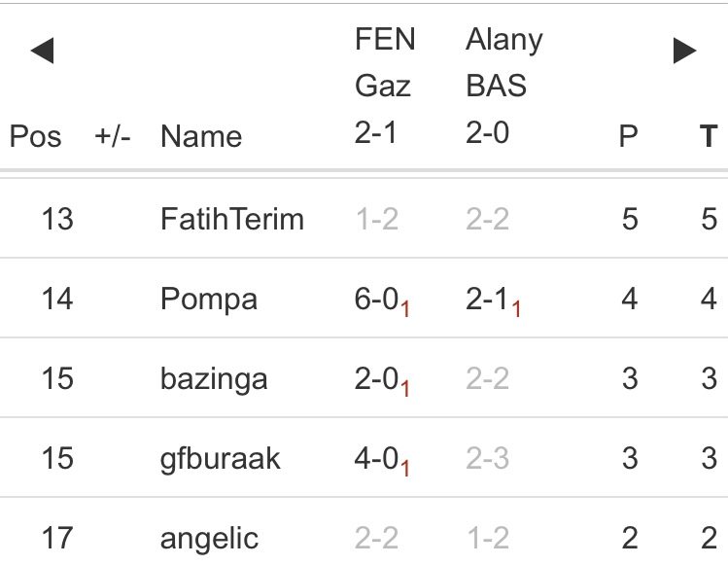Click Pompa's 6-0 prediction

pyautogui.click(x=376, y=299)
